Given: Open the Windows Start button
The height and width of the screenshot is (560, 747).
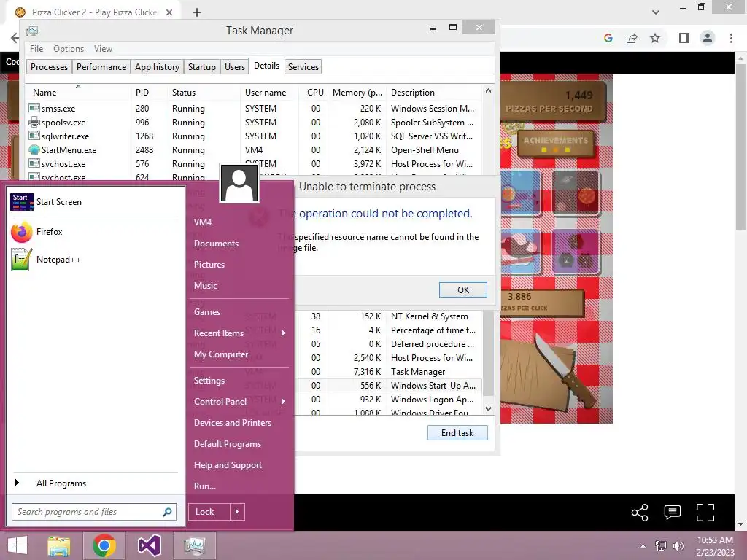Looking at the screenshot, I should click(x=18, y=545).
